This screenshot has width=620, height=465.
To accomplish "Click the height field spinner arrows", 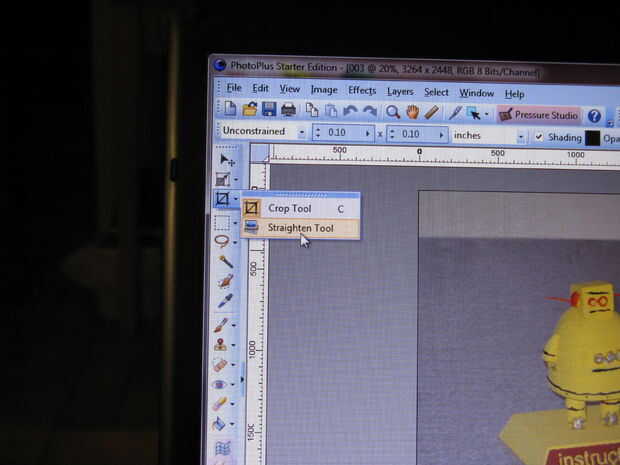I will [392, 134].
